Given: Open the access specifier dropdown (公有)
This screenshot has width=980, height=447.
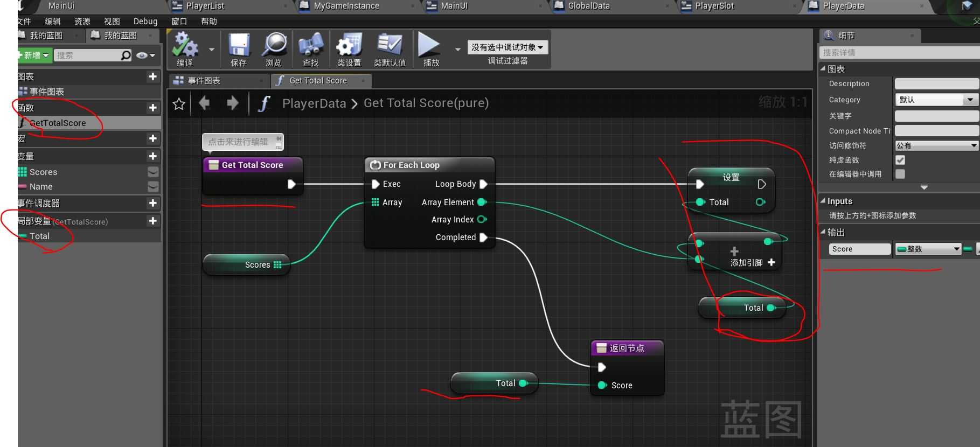Looking at the screenshot, I should pyautogui.click(x=936, y=145).
